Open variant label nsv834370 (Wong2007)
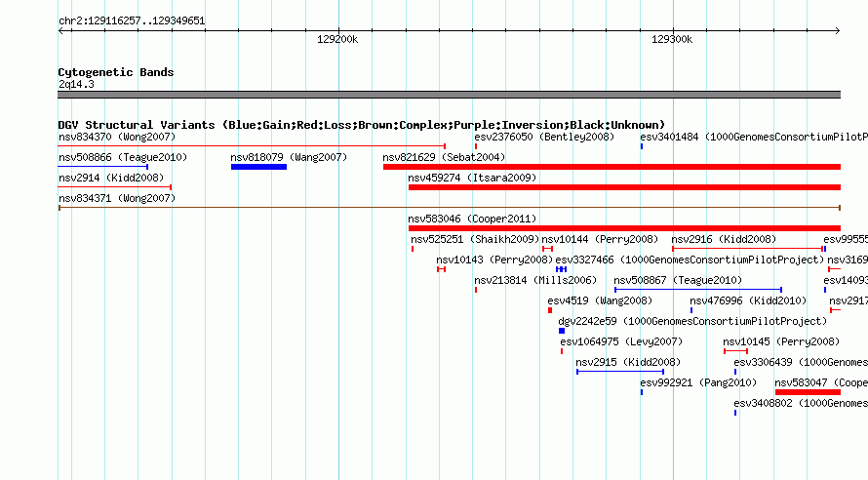 [x=117, y=137]
